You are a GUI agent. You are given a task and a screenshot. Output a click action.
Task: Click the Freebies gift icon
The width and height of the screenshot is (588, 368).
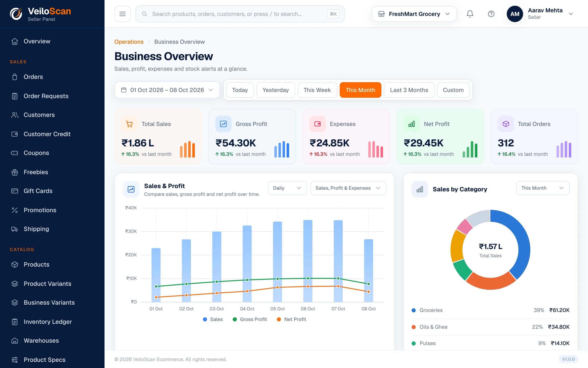point(14,172)
